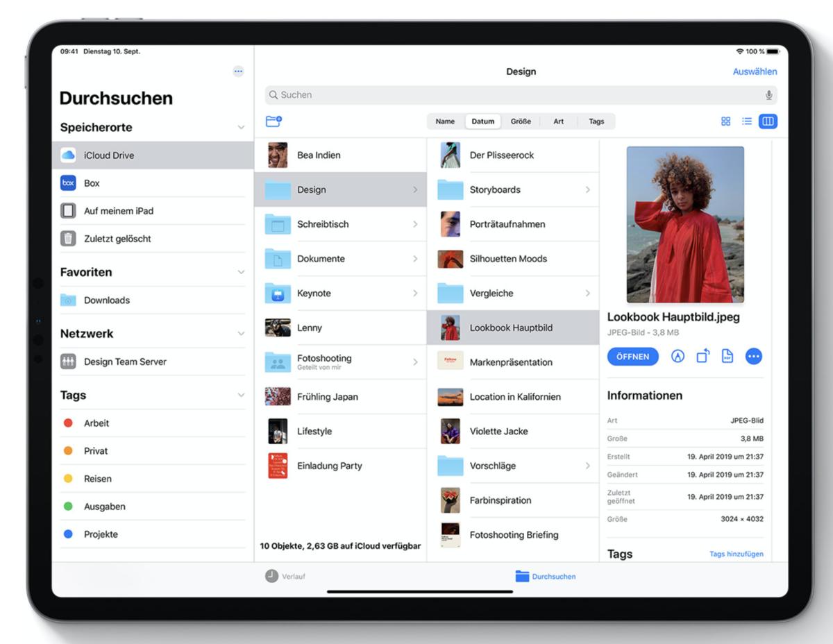The image size is (833, 644).
Task: Create PDF from Lookbook Hauptbild
Action: 727,356
